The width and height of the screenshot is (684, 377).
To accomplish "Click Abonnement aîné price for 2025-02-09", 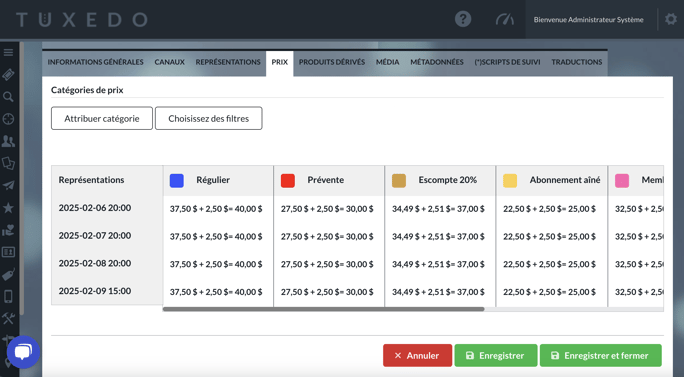I will [x=549, y=292].
